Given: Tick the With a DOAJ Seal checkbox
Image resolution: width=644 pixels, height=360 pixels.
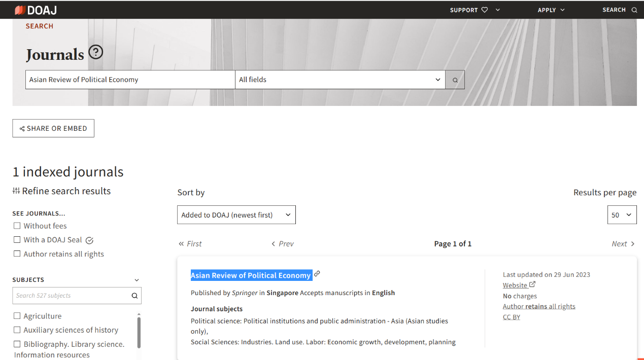Looking at the screenshot, I should [x=17, y=240].
